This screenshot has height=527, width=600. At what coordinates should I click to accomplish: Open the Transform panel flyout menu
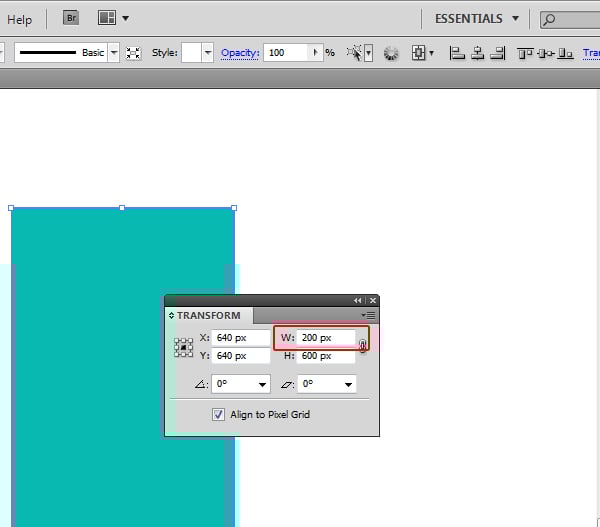click(369, 315)
